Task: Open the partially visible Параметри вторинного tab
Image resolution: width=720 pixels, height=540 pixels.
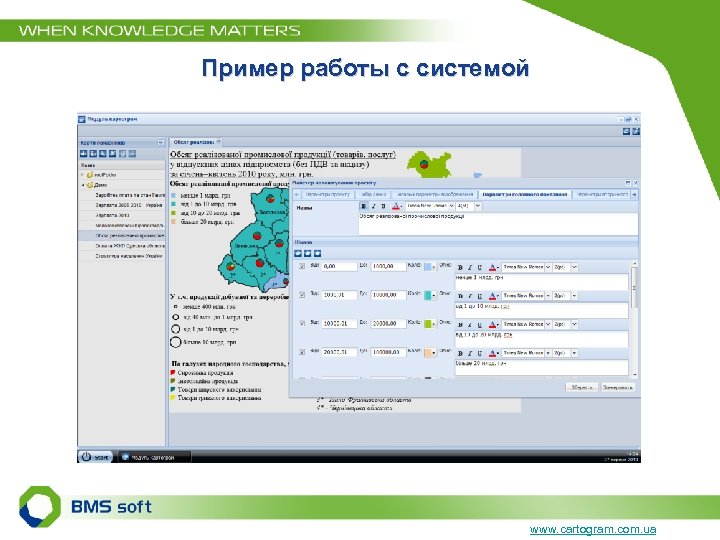Action: point(602,195)
